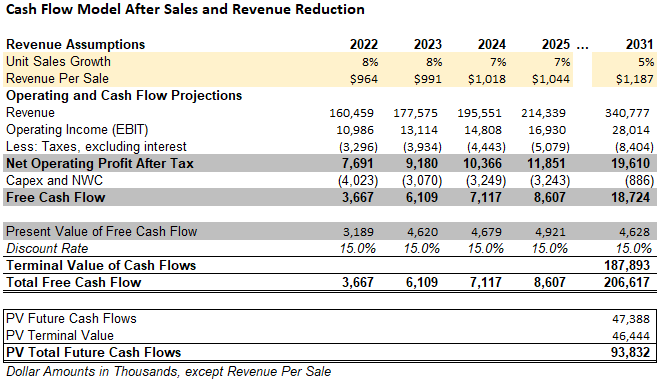Click 'Present Value of Free Cash Flow' label
This screenshot has width=658, height=380.
[102, 232]
